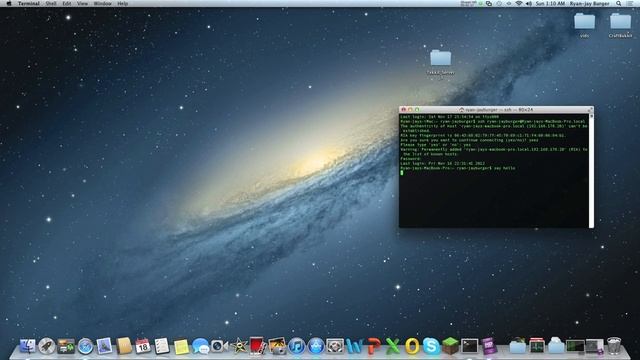Close the Terminal ssh window

pos(404,110)
